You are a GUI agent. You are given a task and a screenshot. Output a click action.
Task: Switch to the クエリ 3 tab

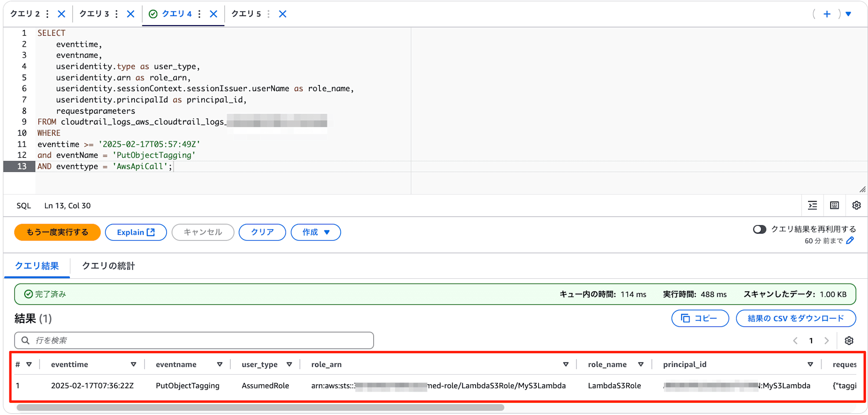(94, 14)
